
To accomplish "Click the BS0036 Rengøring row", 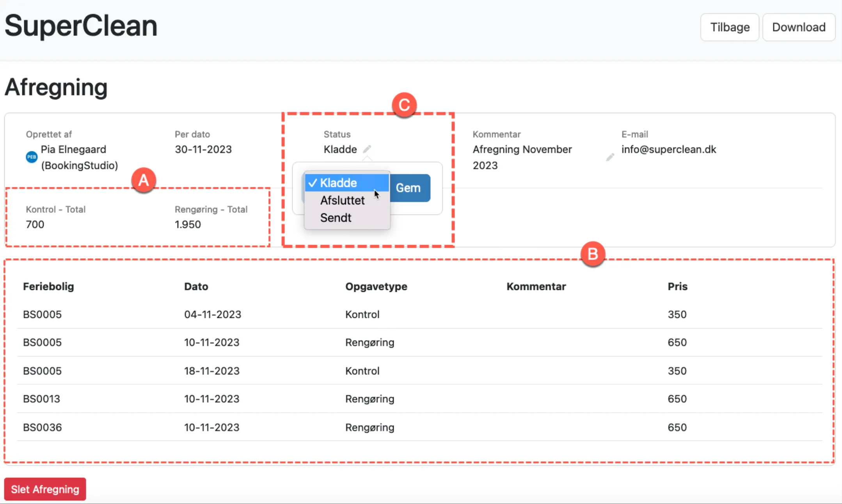I will 369,427.
